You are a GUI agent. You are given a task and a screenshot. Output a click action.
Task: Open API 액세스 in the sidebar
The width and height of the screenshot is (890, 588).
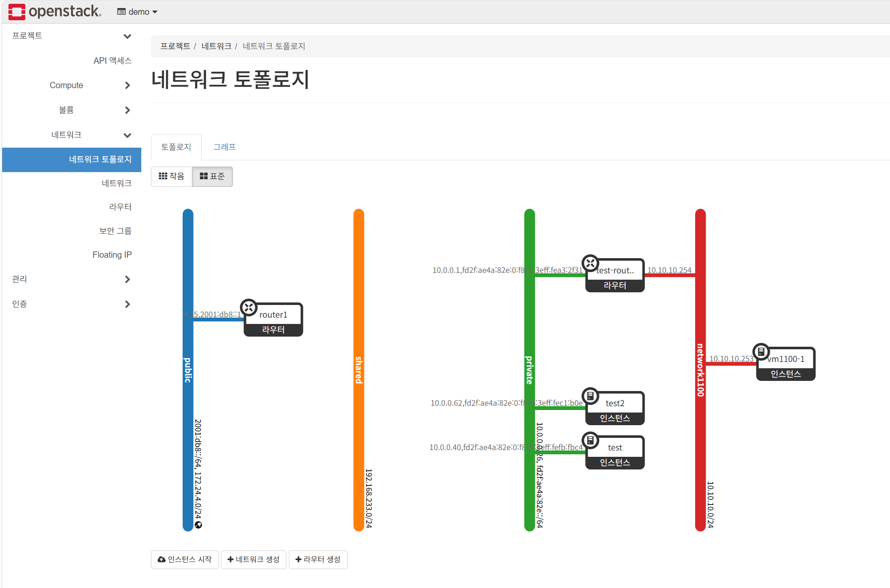[112, 61]
